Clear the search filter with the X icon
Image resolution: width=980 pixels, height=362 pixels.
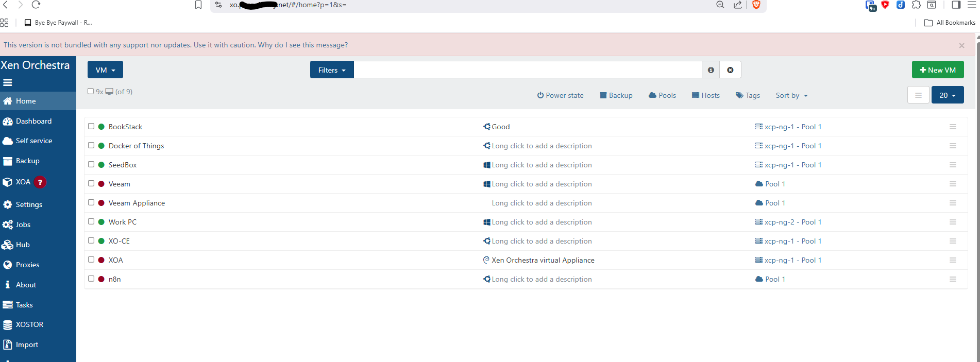click(730, 70)
